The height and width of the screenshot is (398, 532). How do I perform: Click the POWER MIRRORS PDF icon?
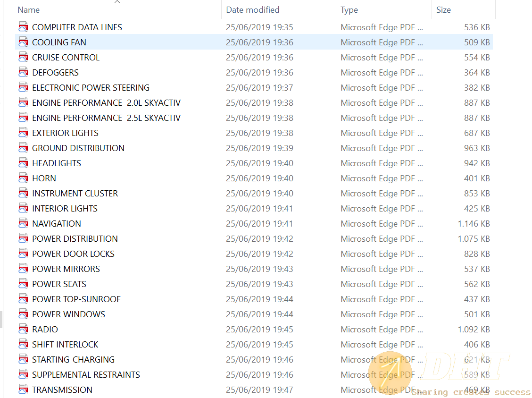tap(23, 269)
